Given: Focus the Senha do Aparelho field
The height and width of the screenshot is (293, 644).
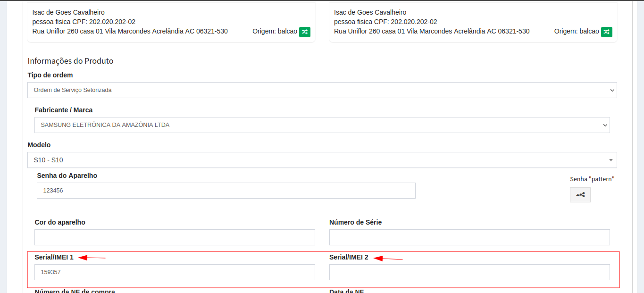Looking at the screenshot, I should pos(226,191).
